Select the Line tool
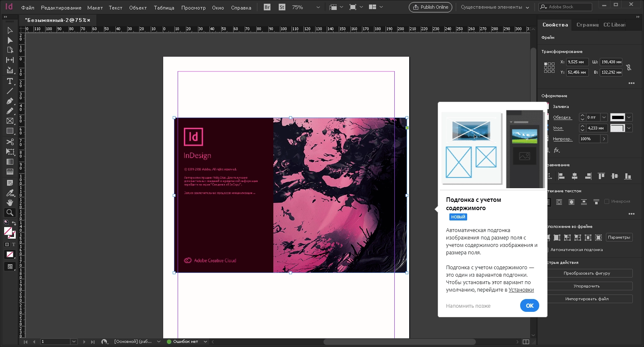The height and width of the screenshot is (347, 644). coord(10,91)
